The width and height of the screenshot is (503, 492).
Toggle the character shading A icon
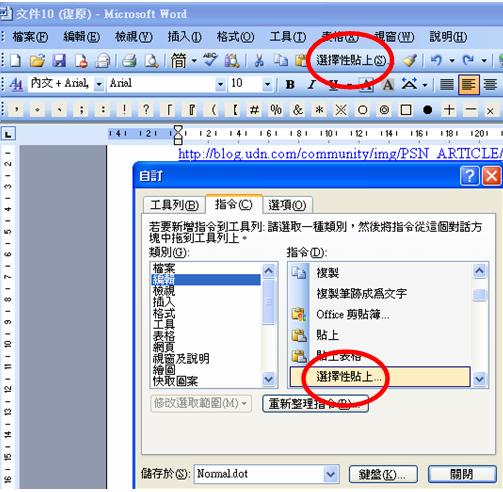(x=388, y=84)
